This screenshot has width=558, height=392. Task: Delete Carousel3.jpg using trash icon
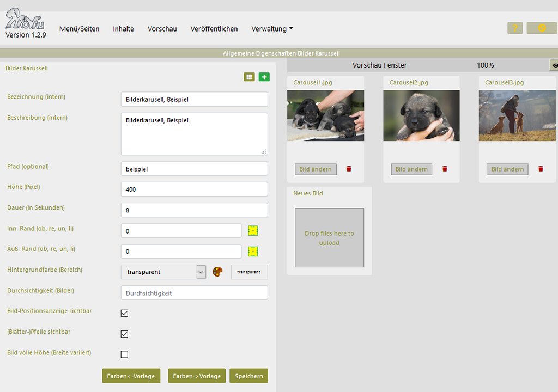(x=541, y=169)
